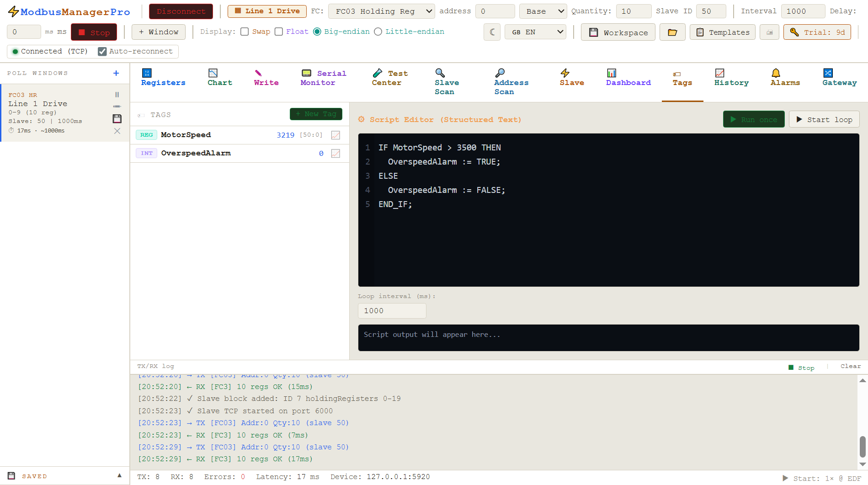868x485 pixels.
Task: Open the GB EN language dropdown
Action: pyautogui.click(x=535, y=32)
